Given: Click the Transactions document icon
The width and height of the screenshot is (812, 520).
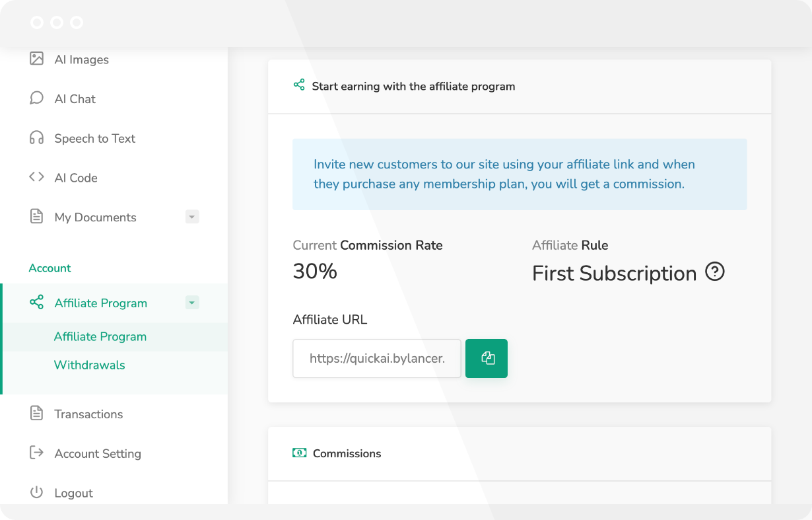Looking at the screenshot, I should tap(37, 414).
